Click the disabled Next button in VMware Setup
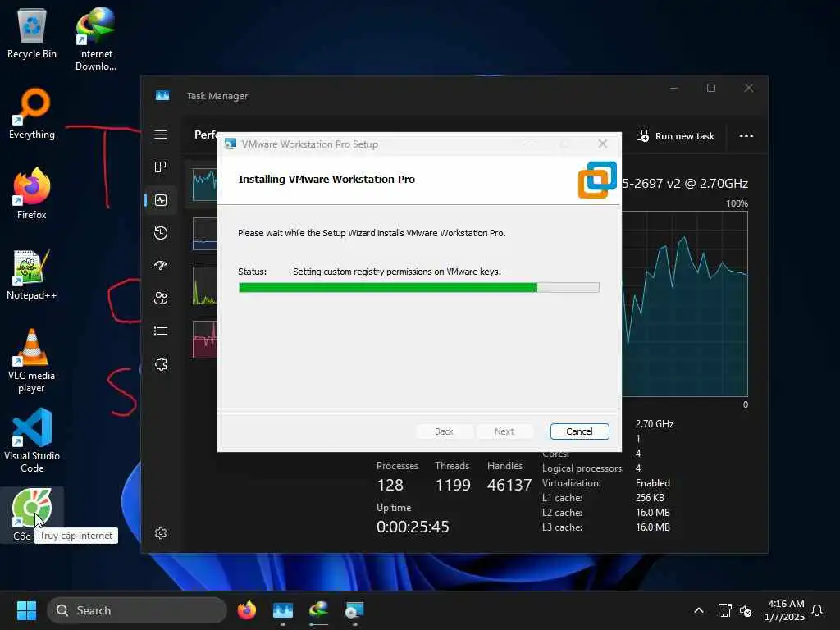The image size is (840, 630). click(504, 431)
